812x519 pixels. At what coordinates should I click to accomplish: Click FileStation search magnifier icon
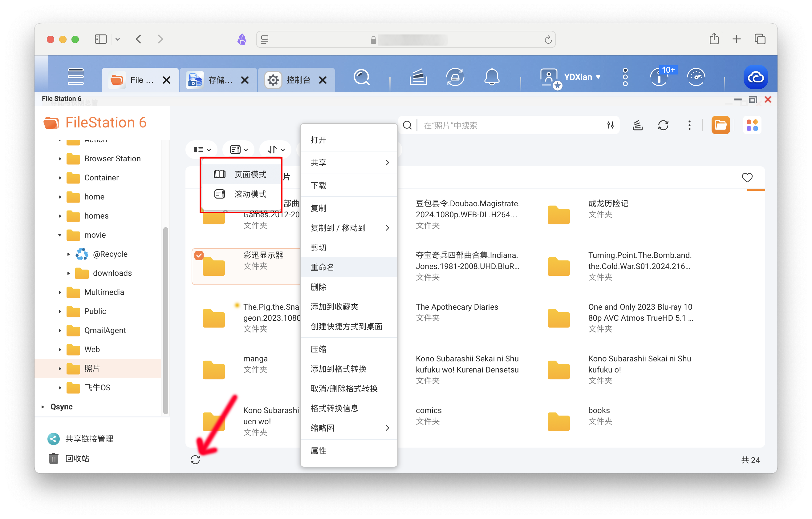coord(407,125)
